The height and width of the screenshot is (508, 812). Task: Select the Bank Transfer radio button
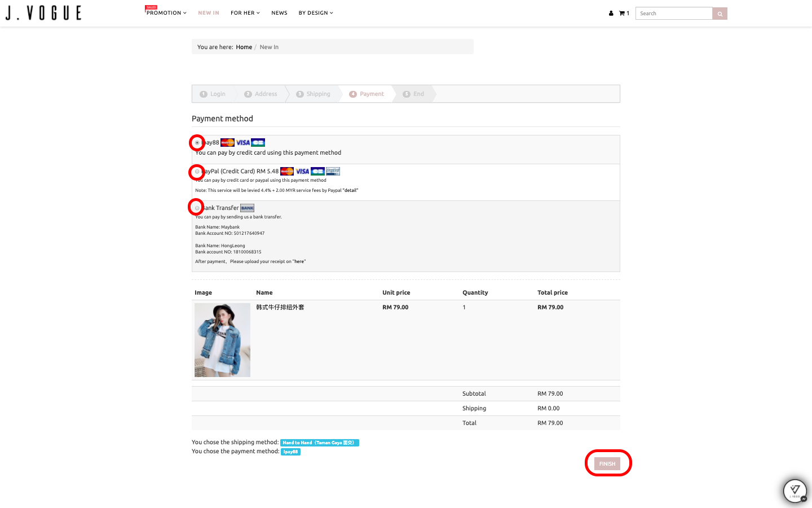point(197,208)
